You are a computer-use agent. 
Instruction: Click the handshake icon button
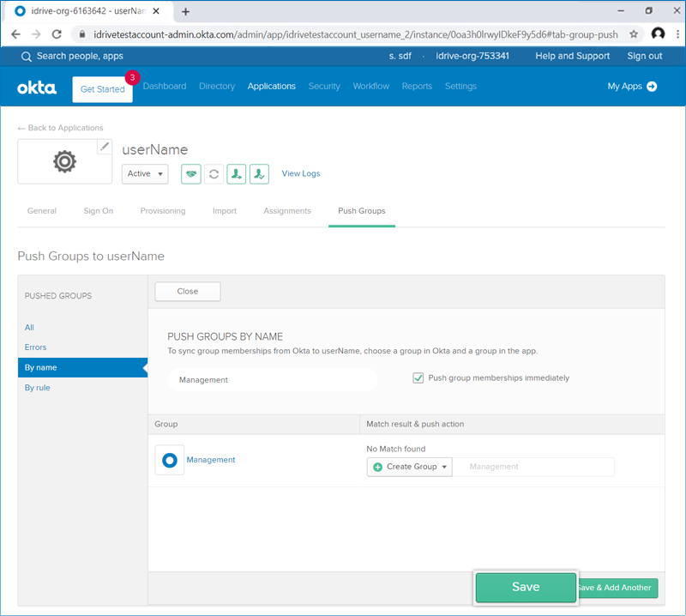(x=191, y=174)
